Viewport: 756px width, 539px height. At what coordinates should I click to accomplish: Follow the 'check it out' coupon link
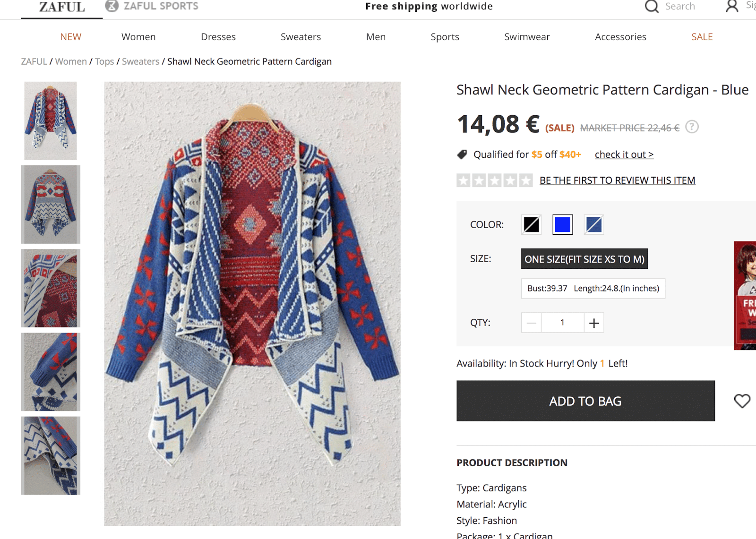click(624, 154)
